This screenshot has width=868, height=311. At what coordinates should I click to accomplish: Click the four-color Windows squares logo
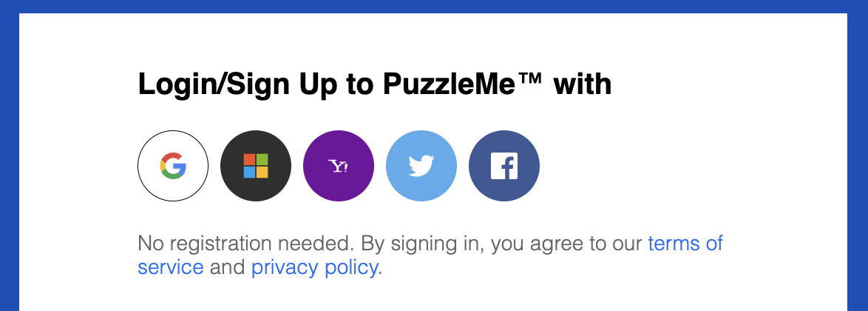256,166
